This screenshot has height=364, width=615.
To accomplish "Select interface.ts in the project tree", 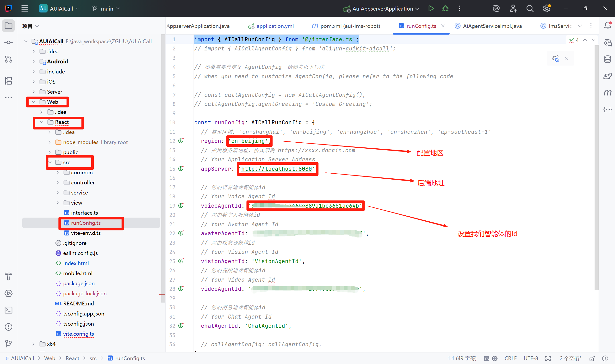I will 84,213.
